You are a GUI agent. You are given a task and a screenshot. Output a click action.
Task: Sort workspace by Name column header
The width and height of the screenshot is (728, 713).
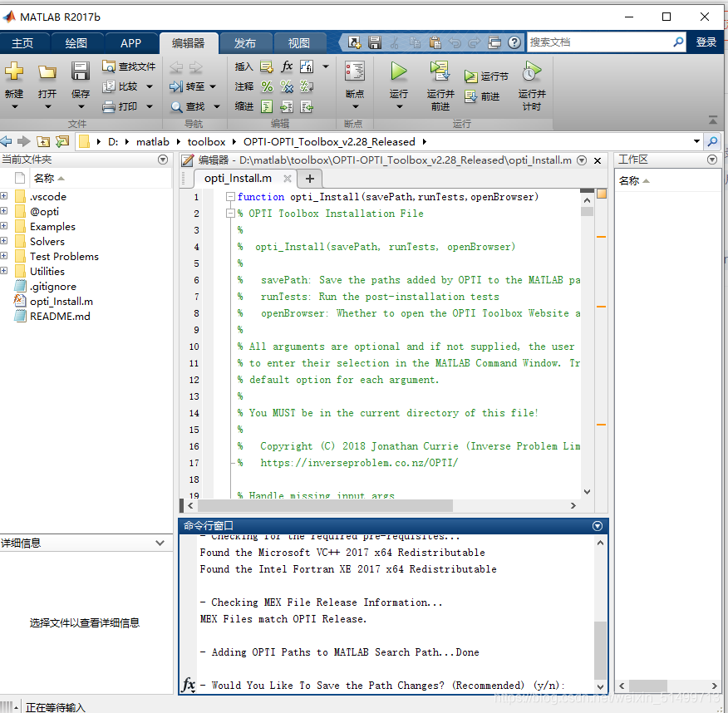coord(634,180)
